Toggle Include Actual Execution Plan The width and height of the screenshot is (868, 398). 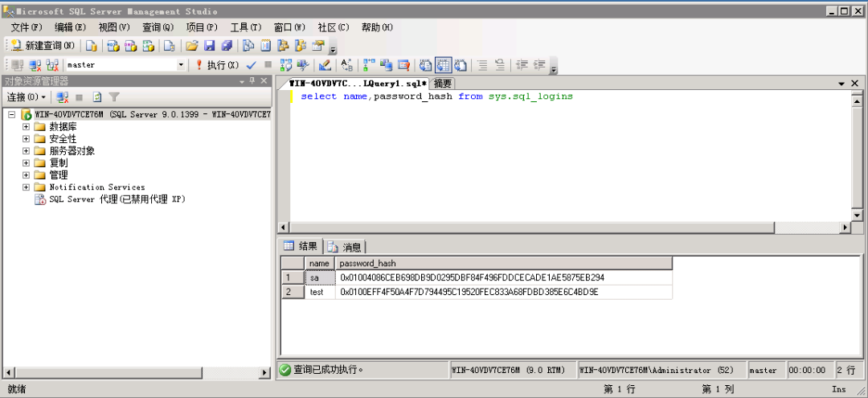[369, 65]
